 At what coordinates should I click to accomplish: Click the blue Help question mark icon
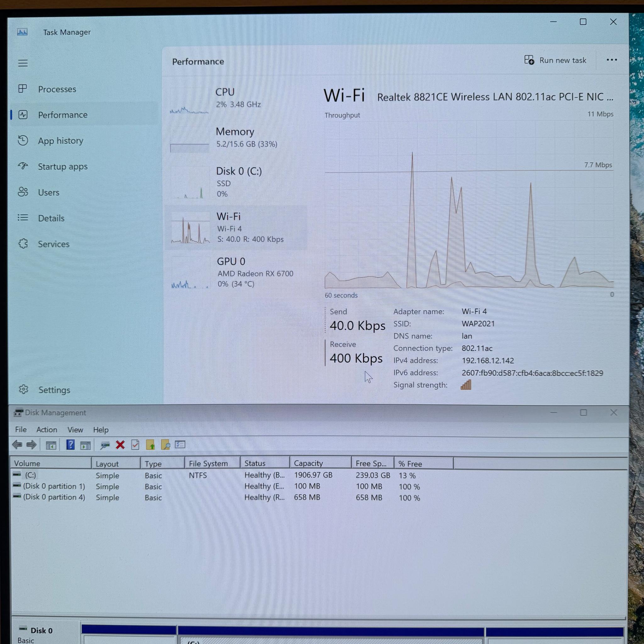70,445
